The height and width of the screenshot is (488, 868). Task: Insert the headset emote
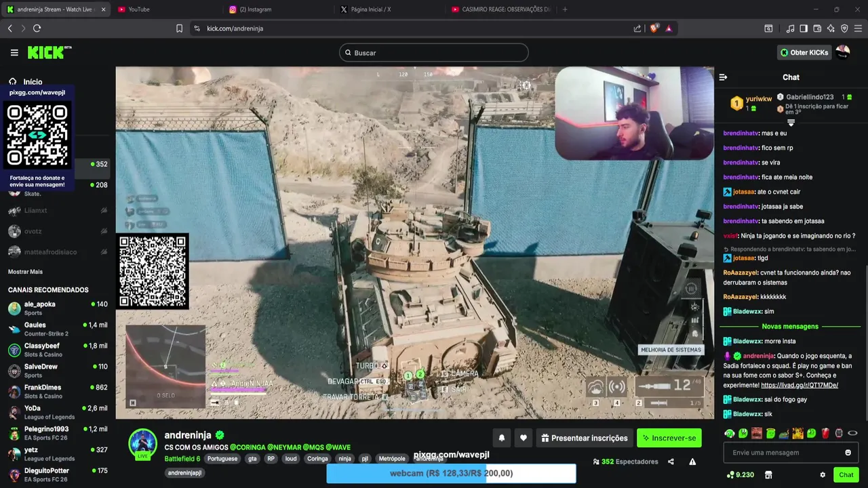(x=730, y=433)
